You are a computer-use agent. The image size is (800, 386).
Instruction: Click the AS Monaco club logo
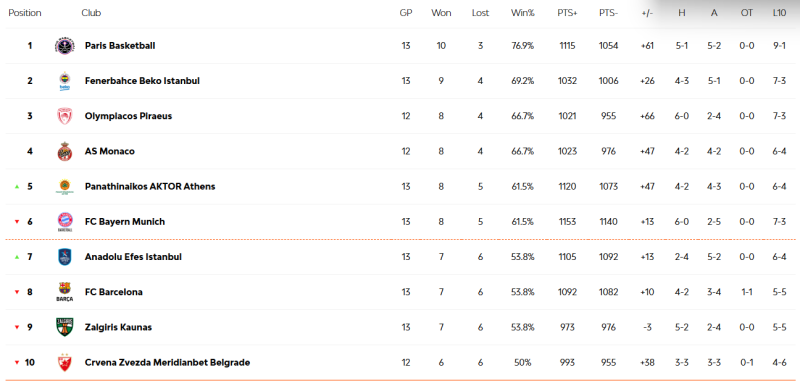point(65,151)
